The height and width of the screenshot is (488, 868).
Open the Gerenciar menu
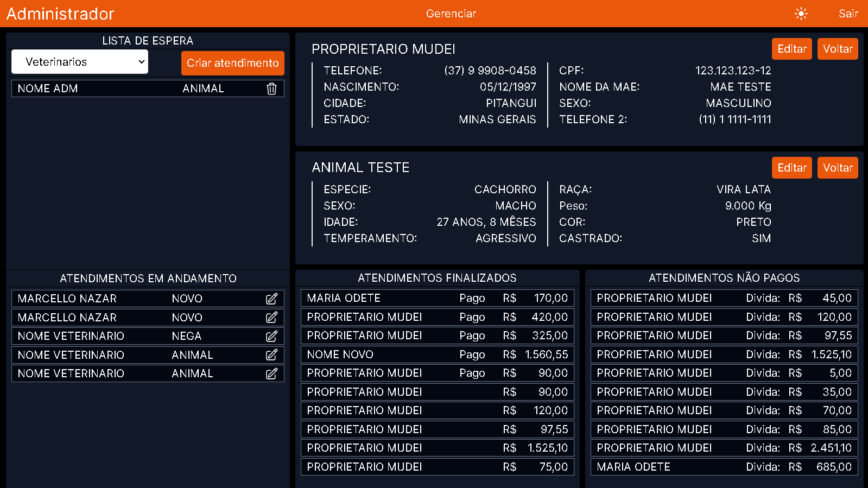tap(451, 14)
